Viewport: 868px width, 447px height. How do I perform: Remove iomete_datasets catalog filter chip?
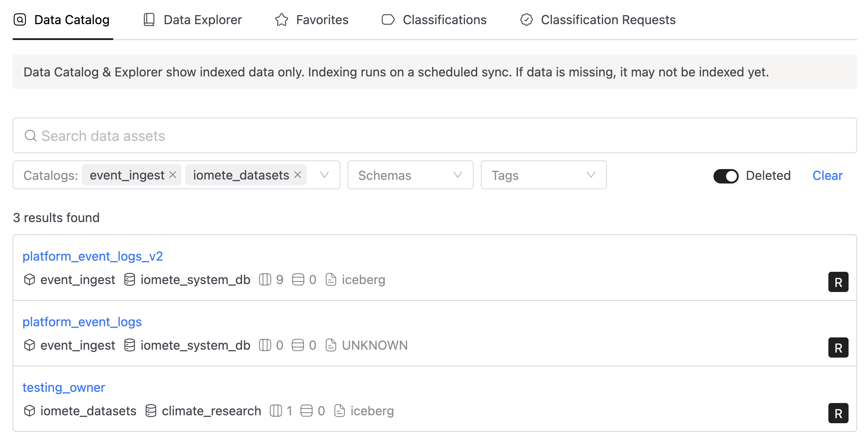297,175
